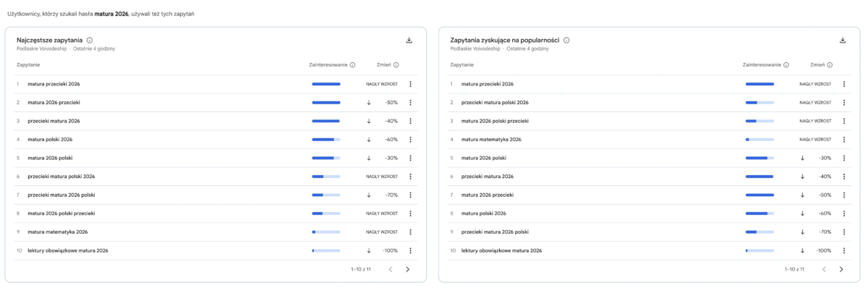868x288 pixels.
Task: Open top query rank 2 matura 2026 przecieki
Action: pyautogui.click(x=54, y=103)
